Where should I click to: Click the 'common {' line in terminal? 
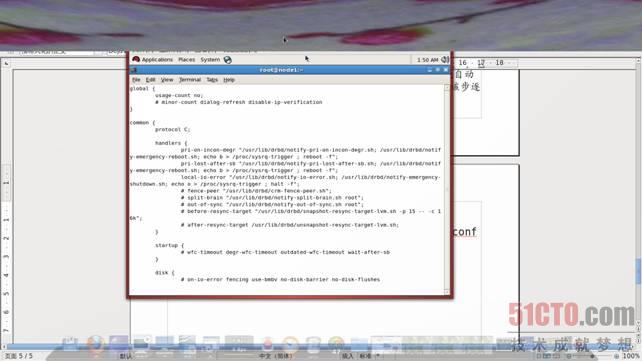142,123
